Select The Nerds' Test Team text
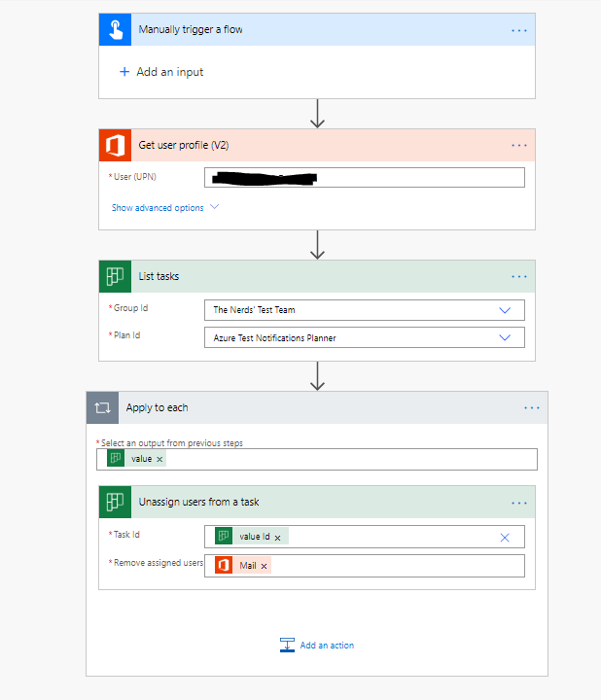Image resolution: width=601 pixels, height=700 pixels. pyautogui.click(x=254, y=310)
